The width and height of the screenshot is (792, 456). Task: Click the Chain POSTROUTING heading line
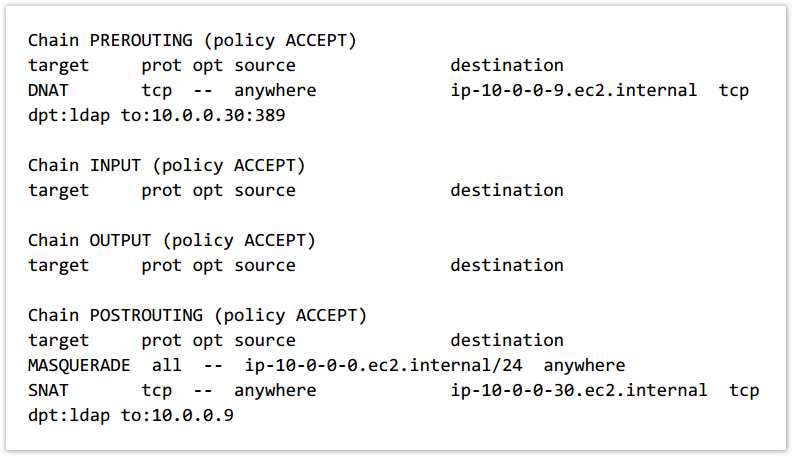pyautogui.click(x=197, y=315)
